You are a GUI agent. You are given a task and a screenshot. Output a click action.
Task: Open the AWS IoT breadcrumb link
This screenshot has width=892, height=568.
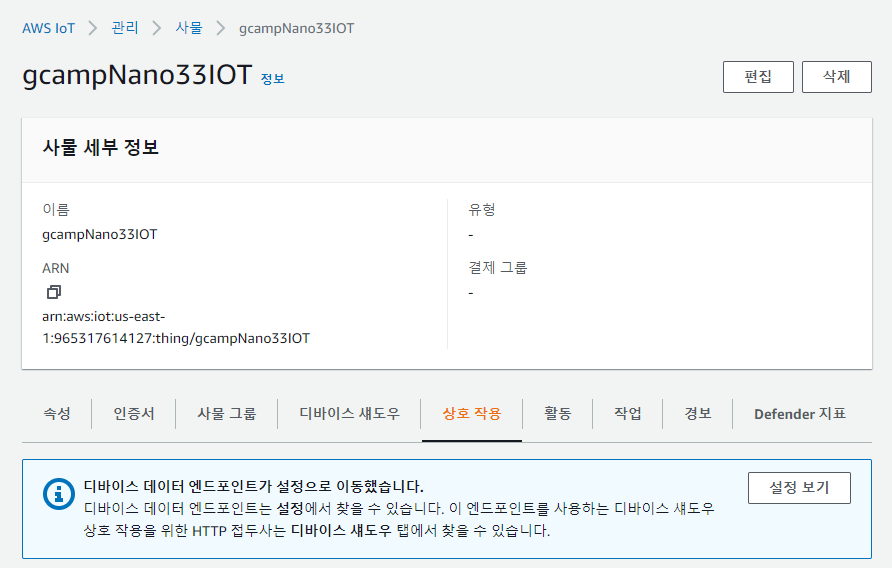[48, 28]
